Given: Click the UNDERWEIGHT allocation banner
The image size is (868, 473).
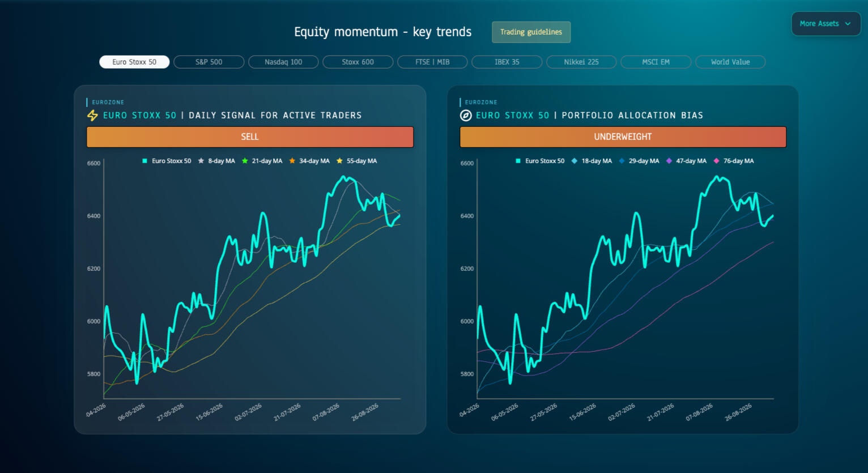Looking at the screenshot, I should tap(623, 137).
